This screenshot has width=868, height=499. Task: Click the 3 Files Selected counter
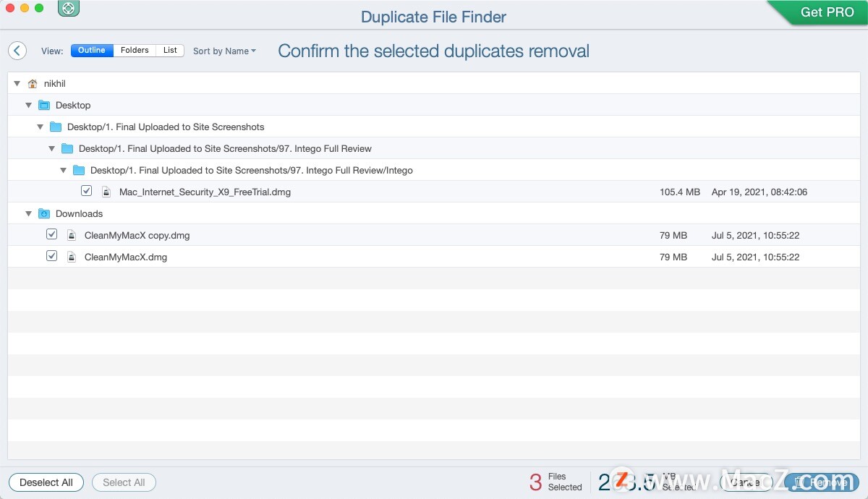click(x=556, y=482)
